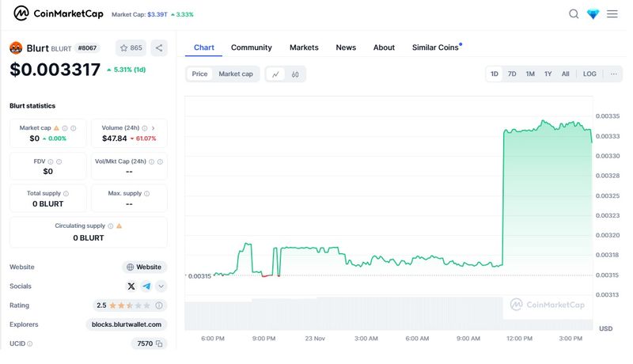The width and height of the screenshot is (633, 364).
Task: Copy the UCID 7570
Action: [x=159, y=344]
